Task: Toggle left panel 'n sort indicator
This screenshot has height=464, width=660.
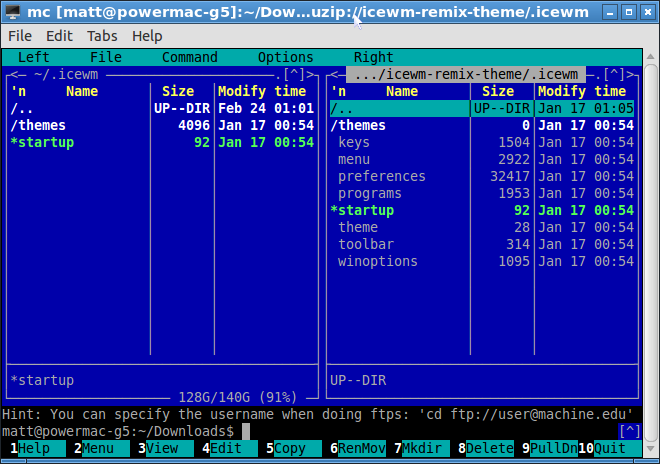Action: 18,91
